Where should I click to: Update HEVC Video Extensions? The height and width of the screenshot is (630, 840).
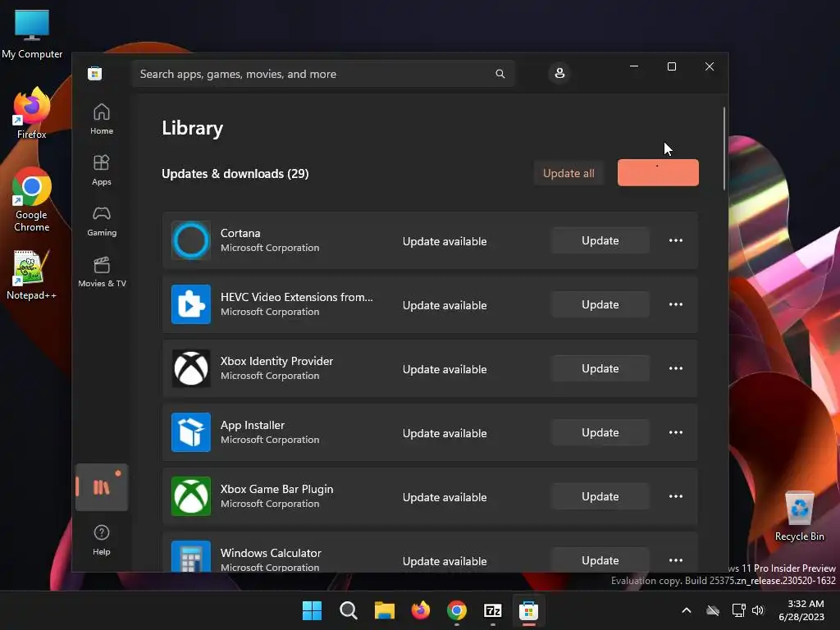[600, 304]
